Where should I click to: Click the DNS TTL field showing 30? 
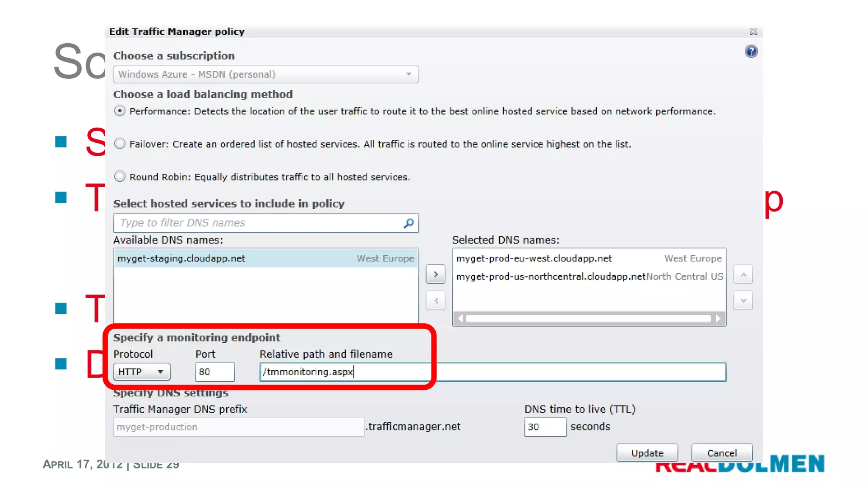click(x=545, y=427)
